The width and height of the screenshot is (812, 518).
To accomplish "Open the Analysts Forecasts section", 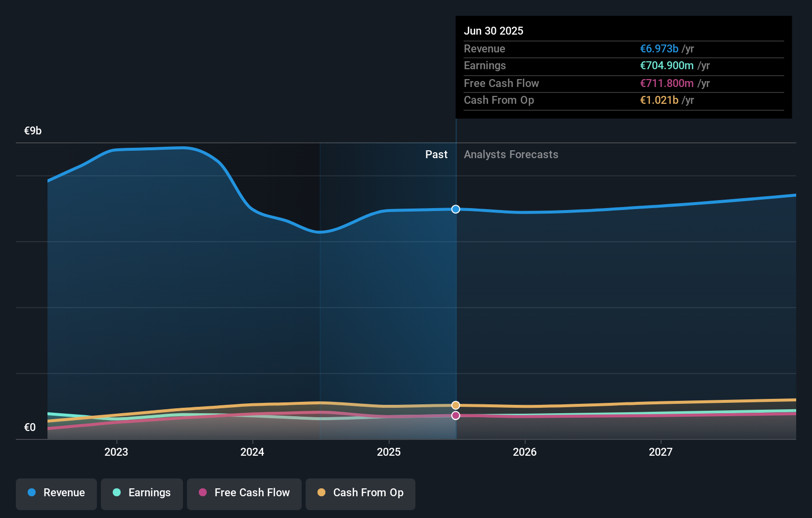I will pos(511,154).
